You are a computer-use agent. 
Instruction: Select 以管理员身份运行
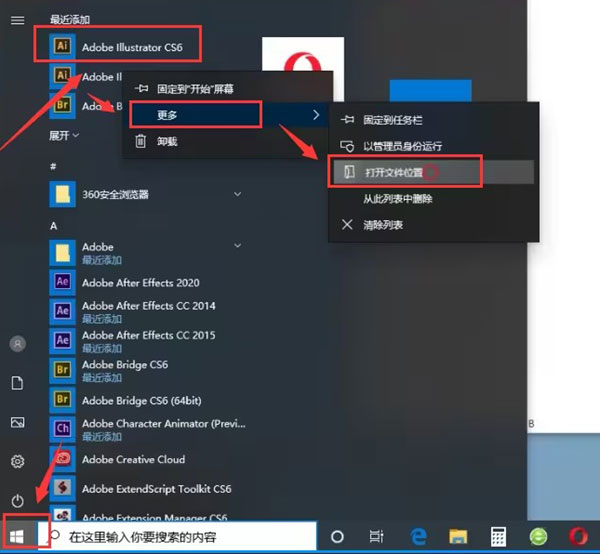point(434,146)
